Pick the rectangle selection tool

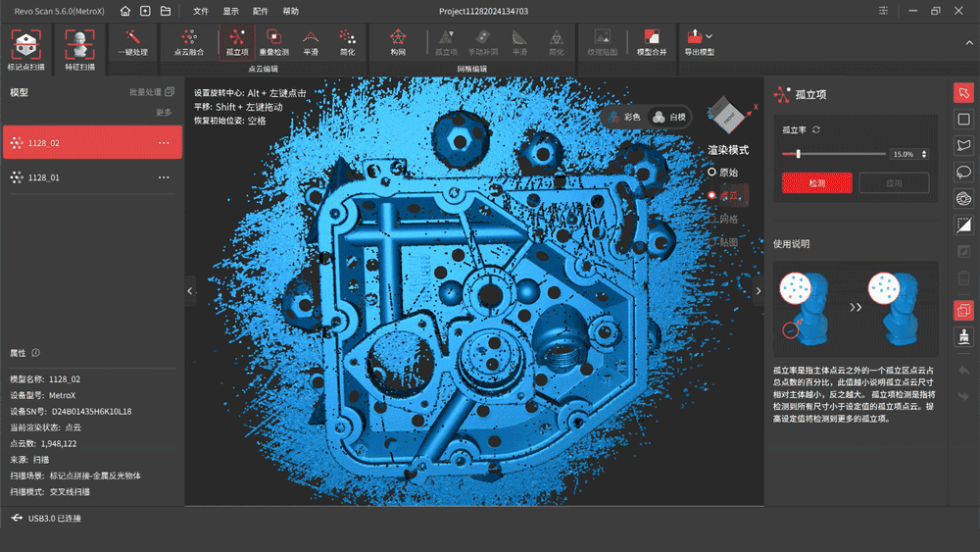[x=963, y=120]
